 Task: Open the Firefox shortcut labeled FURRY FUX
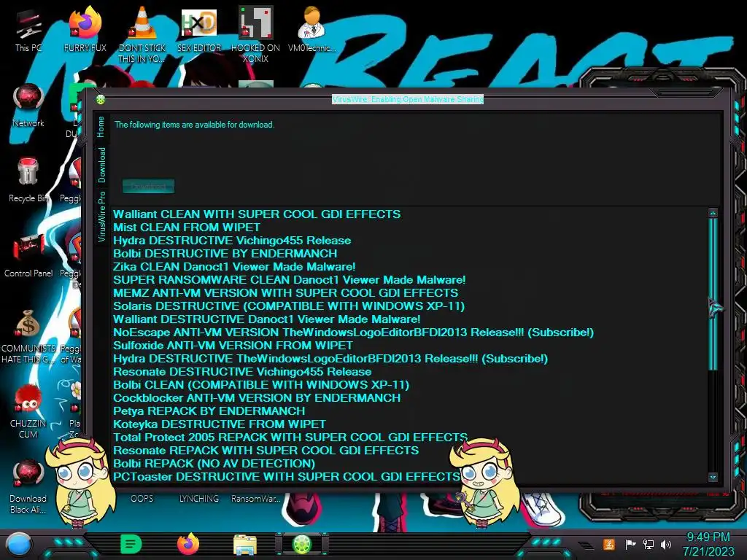tap(85, 31)
